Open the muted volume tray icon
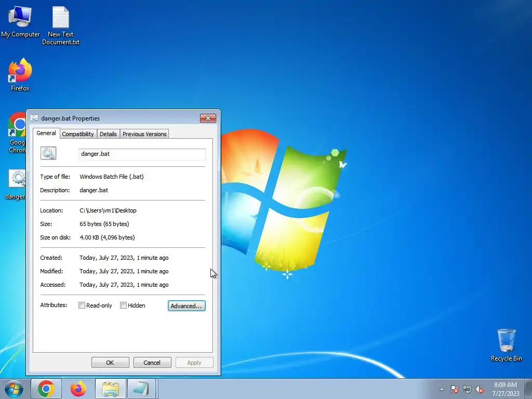Image resolution: width=532 pixels, height=399 pixels. click(480, 389)
